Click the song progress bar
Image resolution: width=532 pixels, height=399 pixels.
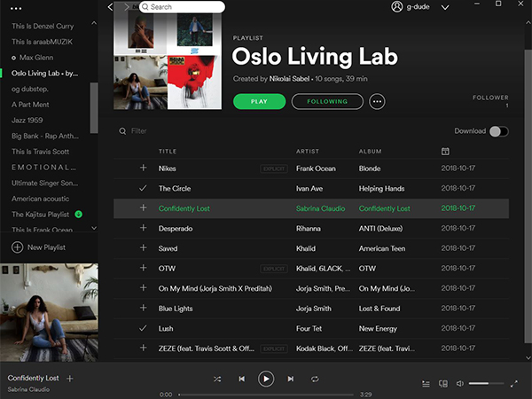click(266, 395)
